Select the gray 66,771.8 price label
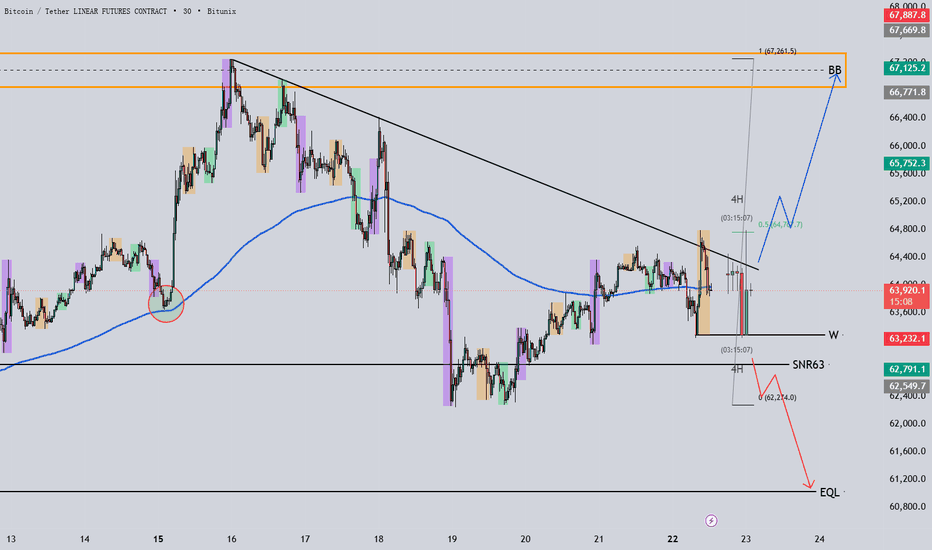Image resolution: width=932 pixels, height=550 pixels. (906, 92)
